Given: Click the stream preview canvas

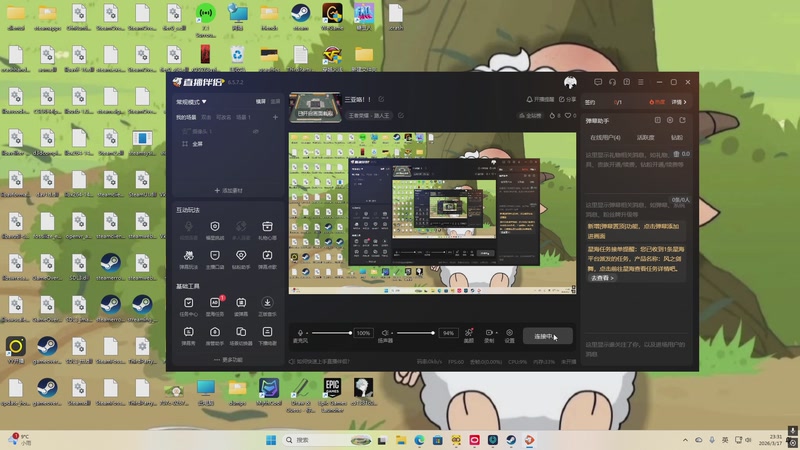Looking at the screenshot, I should [433, 213].
